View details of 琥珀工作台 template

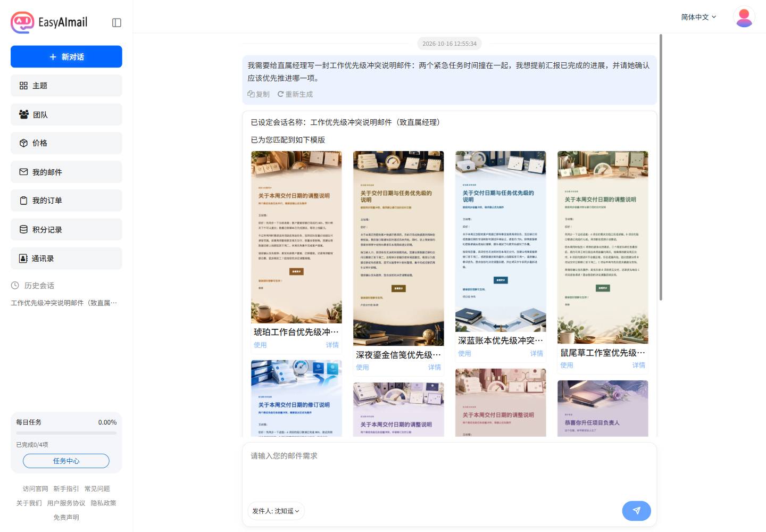click(x=332, y=345)
